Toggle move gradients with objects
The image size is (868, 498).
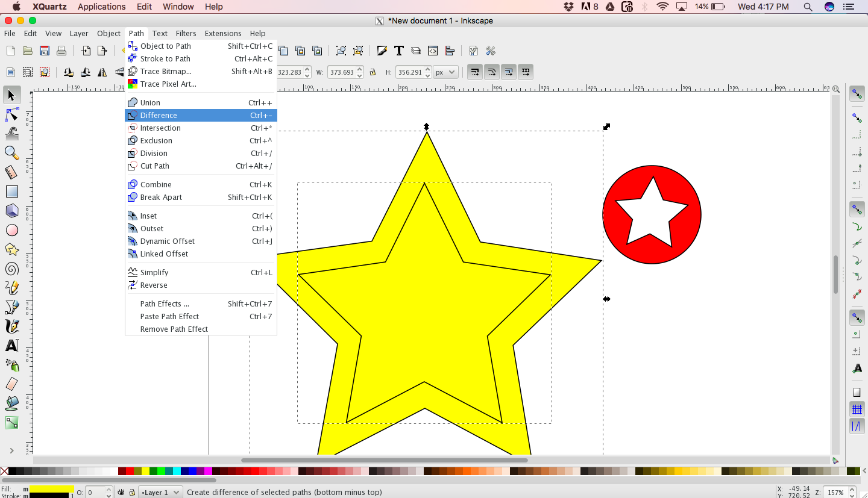[509, 72]
